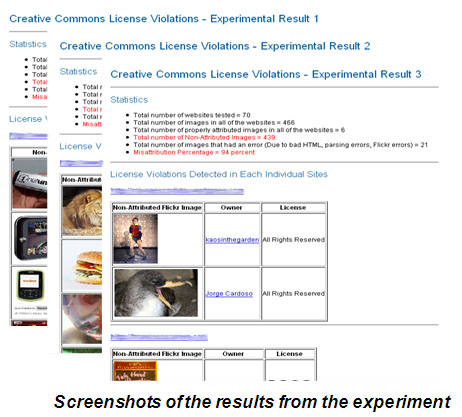
Task: Open the black device thumbnail in Result 1
Action: pyautogui.click(x=30, y=239)
